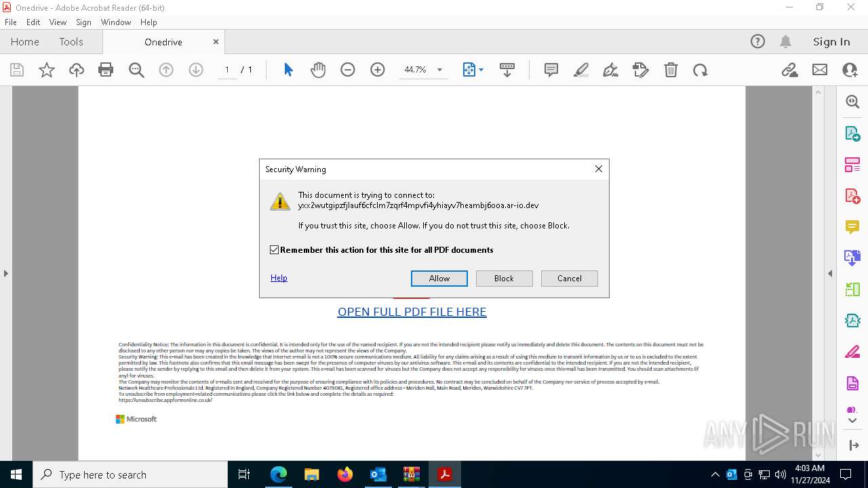
Task: Uncheck Remember this action checkbox
Action: (275, 250)
